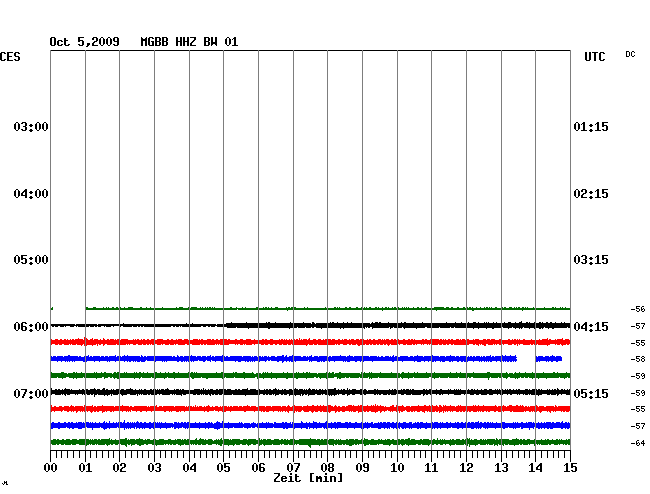Click the bottom green trace with DC -64

(x=310, y=442)
